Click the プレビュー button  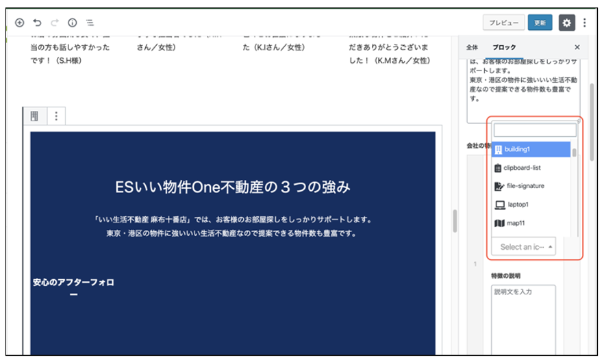click(x=503, y=23)
